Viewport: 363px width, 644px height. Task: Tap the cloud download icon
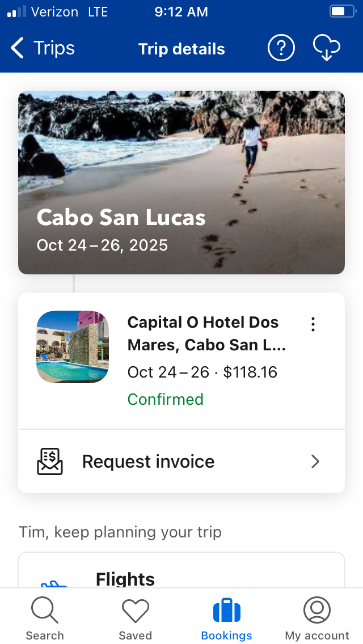coord(327,49)
